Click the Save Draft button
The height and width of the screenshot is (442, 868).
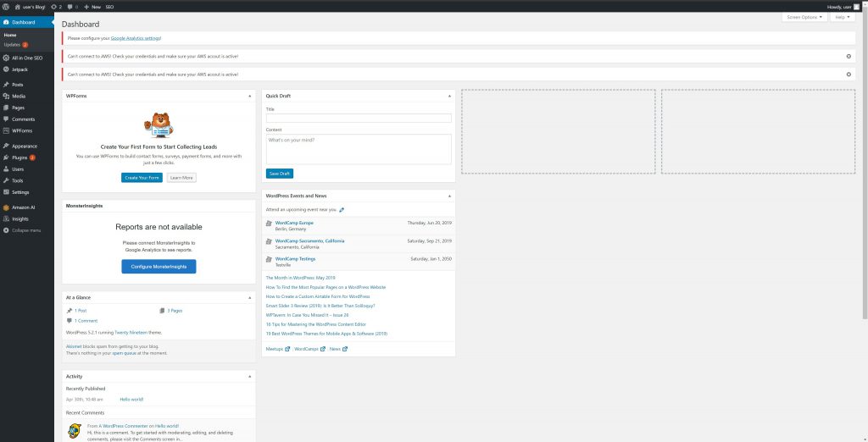pos(280,174)
